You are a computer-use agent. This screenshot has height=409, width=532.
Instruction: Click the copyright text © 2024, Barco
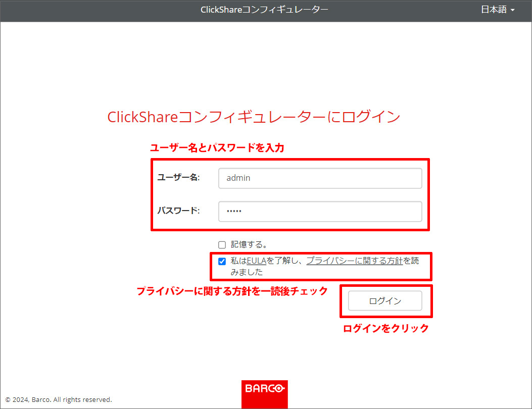pyautogui.click(x=59, y=399)
